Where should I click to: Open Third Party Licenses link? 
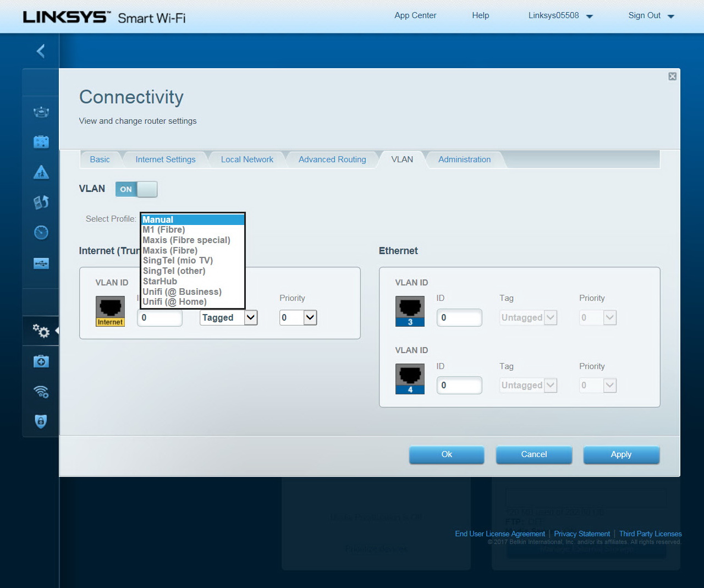(x=650, y=534)
